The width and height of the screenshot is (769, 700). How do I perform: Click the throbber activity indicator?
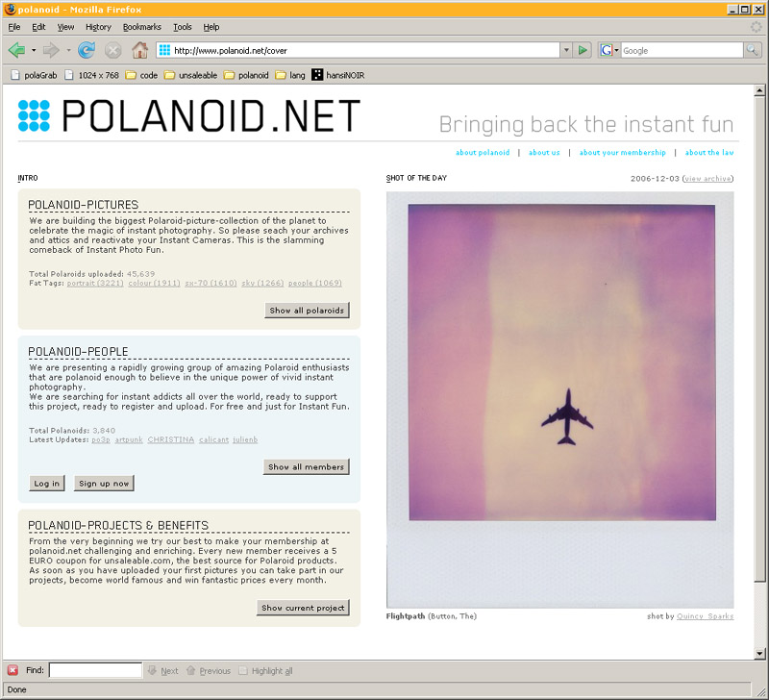pyautogui.click(x=757, y=27)
